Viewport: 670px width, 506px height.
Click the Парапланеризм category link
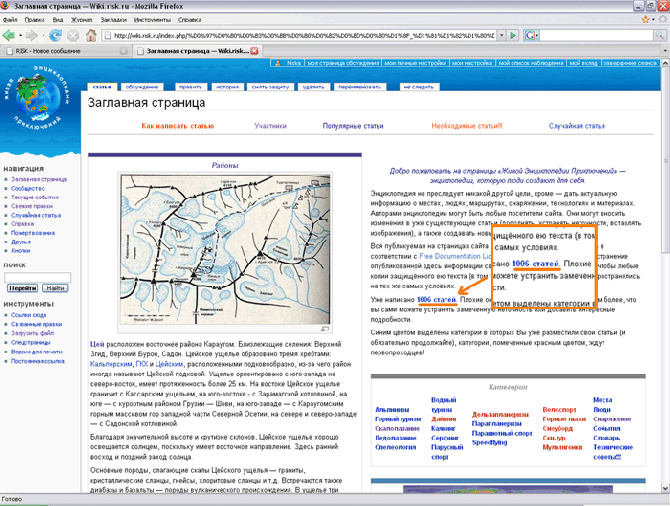coord(497,424)
